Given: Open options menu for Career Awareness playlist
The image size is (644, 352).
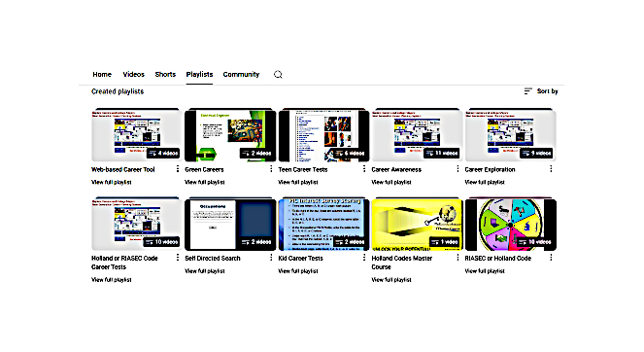Looking at the screenshot, I should pos(458,169).
